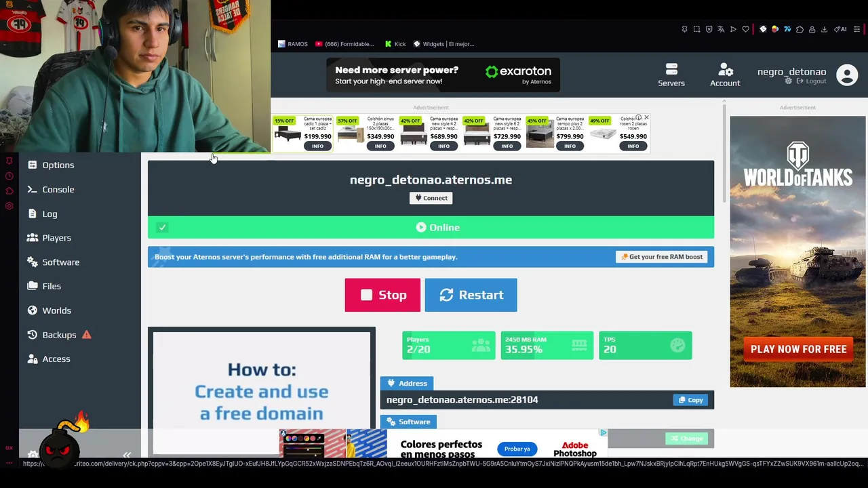Open the Log page in sidebar
Image resolution: width=868 pixels, height=488 pixels.
click(x=43, y=213)
